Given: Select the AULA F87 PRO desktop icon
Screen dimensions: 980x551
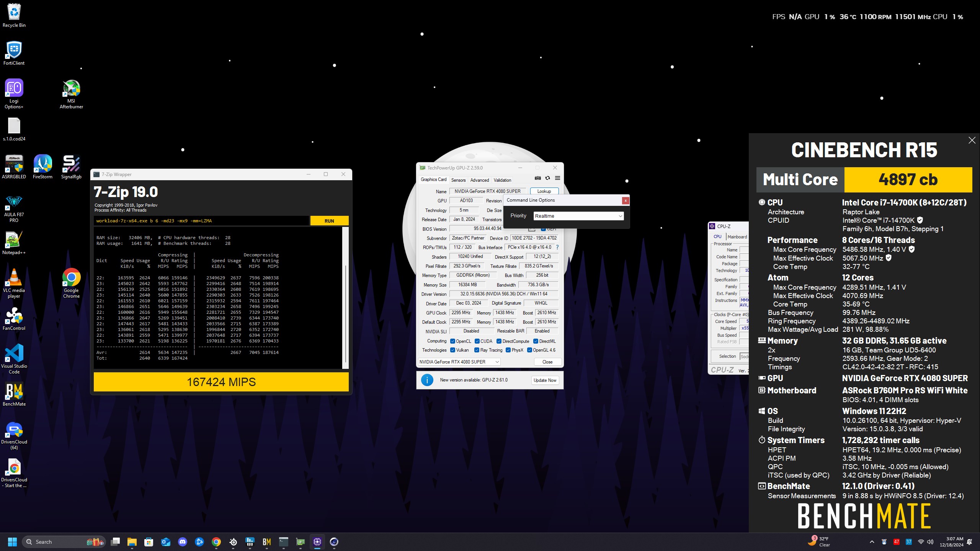Looking at the screenshot, I should tap(14, 208).
